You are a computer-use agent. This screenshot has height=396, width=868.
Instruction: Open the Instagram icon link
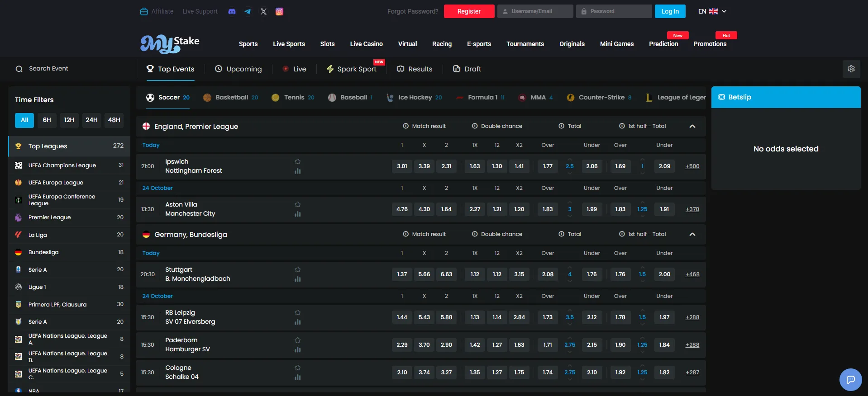[279, 12]
